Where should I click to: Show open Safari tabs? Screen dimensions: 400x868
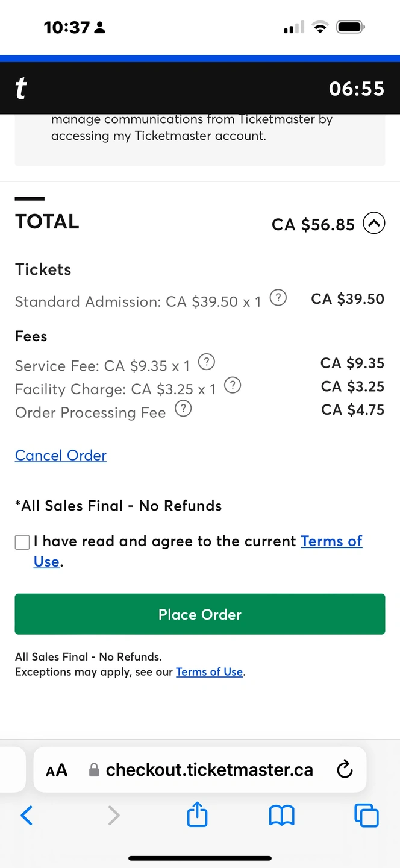(366, 816)
